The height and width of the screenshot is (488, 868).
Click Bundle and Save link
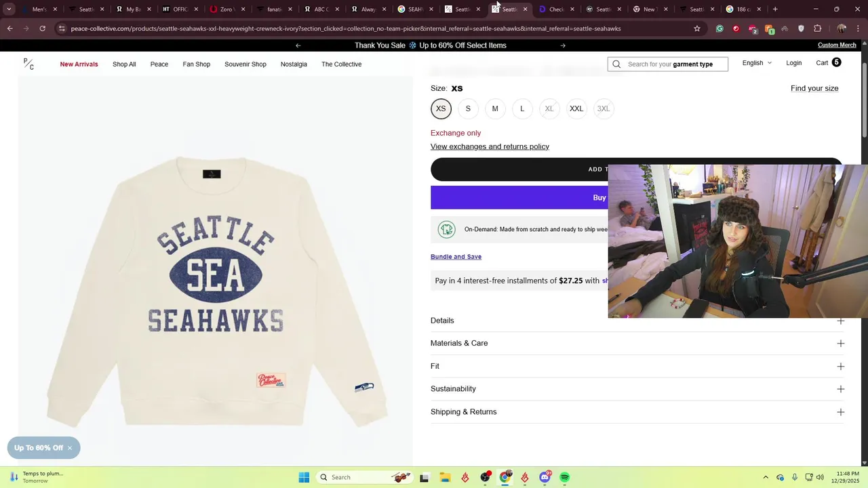456,257
